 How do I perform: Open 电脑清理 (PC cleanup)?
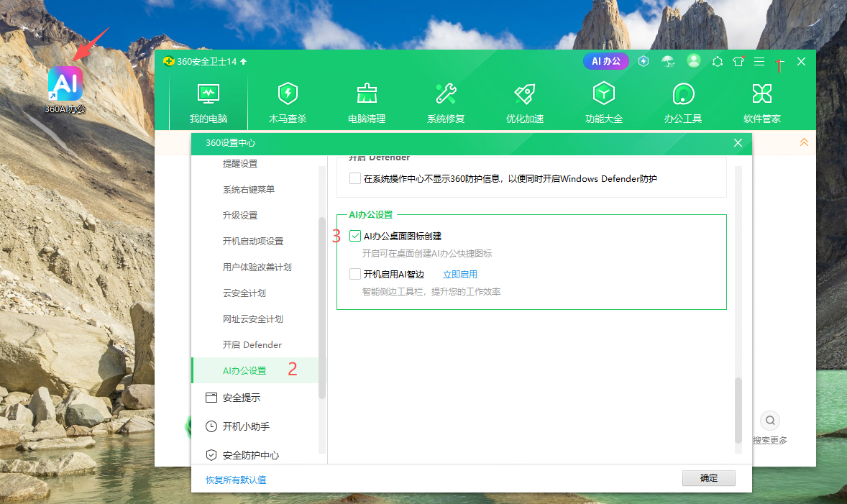click(367, 101)
